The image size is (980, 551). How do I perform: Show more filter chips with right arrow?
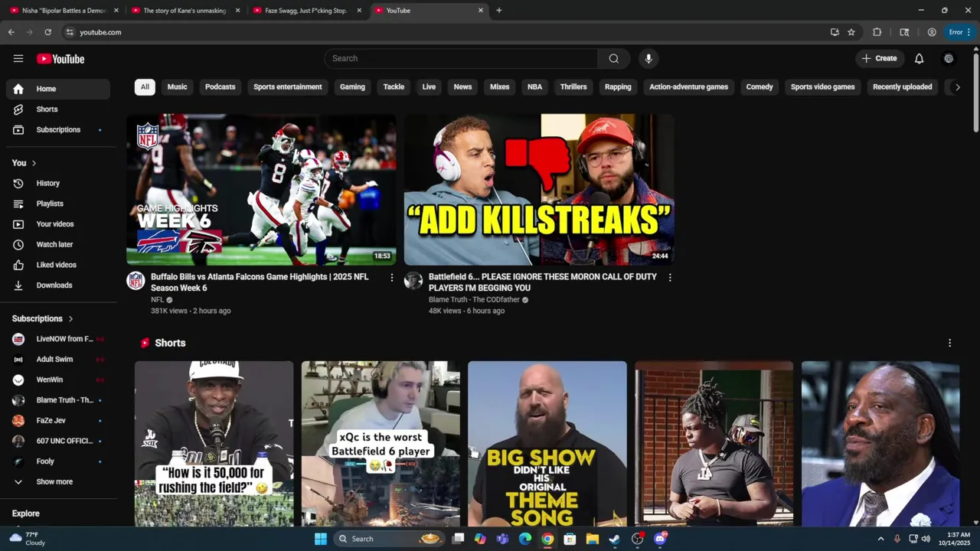tap(957, 87)
